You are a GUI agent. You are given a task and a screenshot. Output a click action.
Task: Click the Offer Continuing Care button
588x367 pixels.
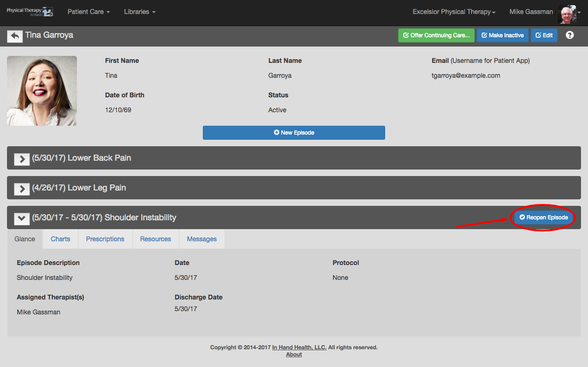pyautogui.click(x=436, y=35)
